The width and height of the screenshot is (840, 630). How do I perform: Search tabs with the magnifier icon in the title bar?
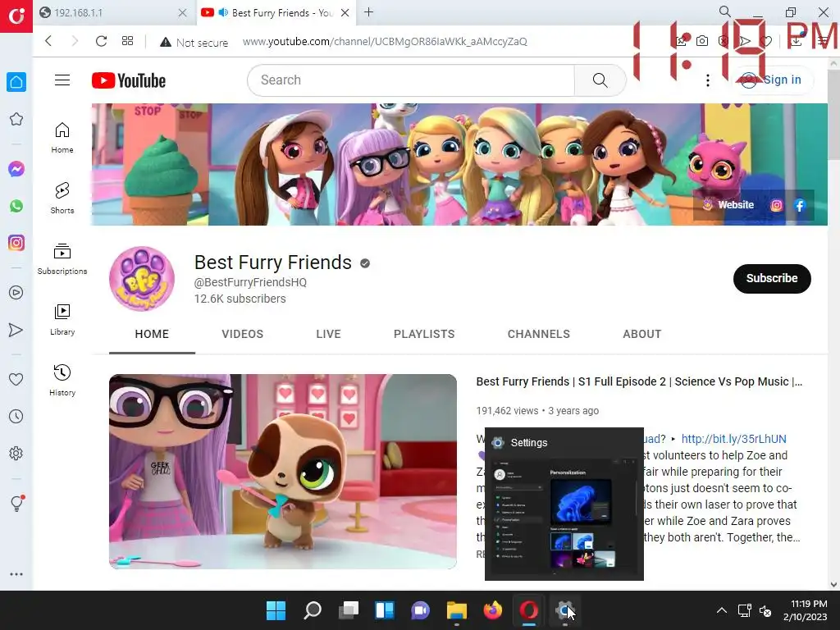click(x=724, y=11)
